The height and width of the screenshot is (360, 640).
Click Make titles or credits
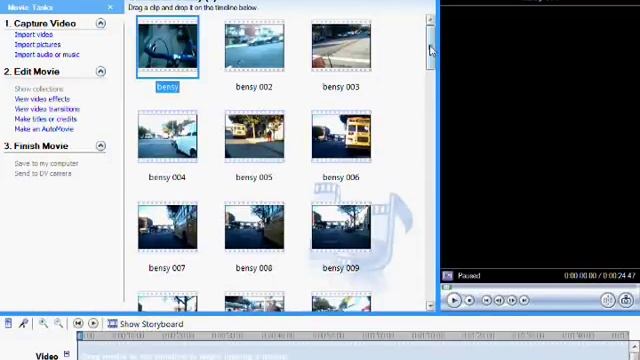pos(46,119)
